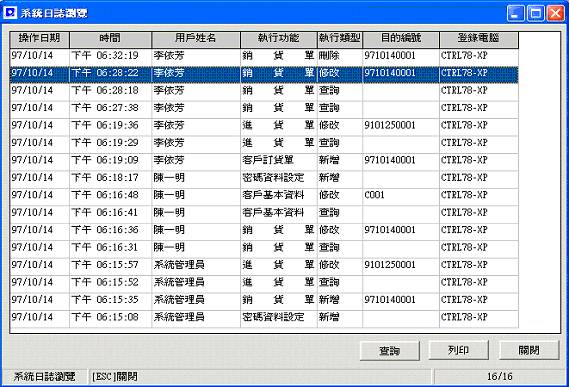Select the highlighted row at 06:28:22
The height and width of the screenshot is (387, 569).
click(264, 74)
